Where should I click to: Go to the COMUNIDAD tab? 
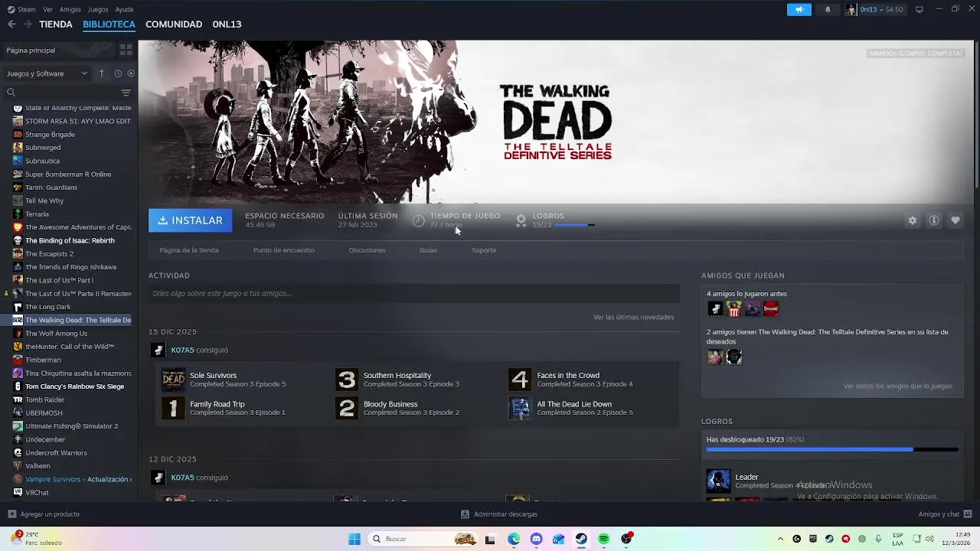(174, 24)
